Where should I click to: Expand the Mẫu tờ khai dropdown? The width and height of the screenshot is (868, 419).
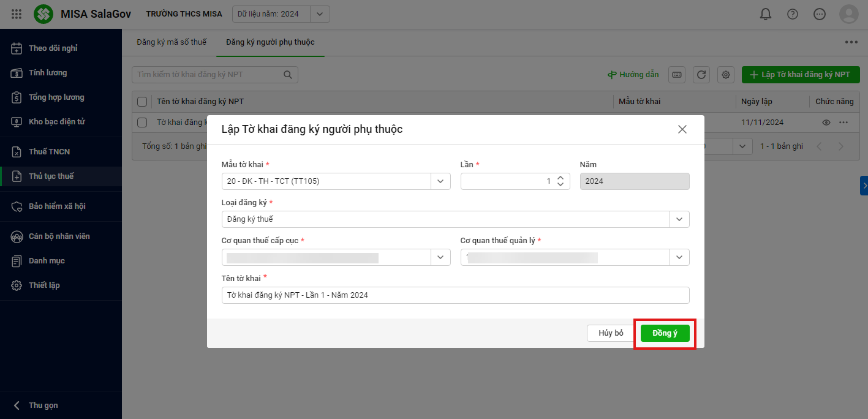(440, 181)
